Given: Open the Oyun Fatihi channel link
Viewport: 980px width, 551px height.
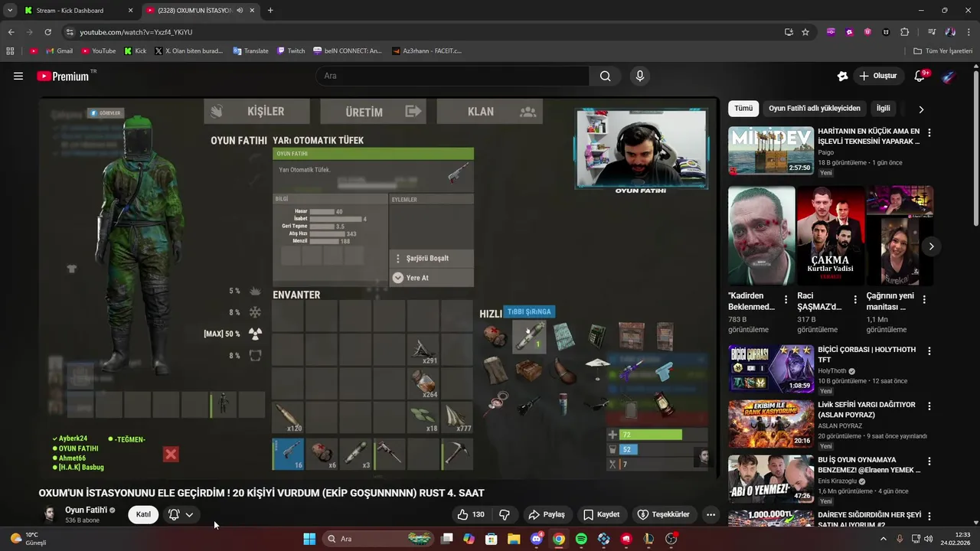Looking at the screenshot, I should click(x=86, y=510).
